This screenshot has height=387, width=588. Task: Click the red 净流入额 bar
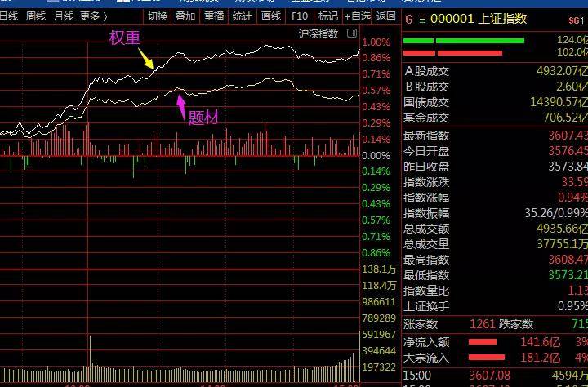point(482,341)
